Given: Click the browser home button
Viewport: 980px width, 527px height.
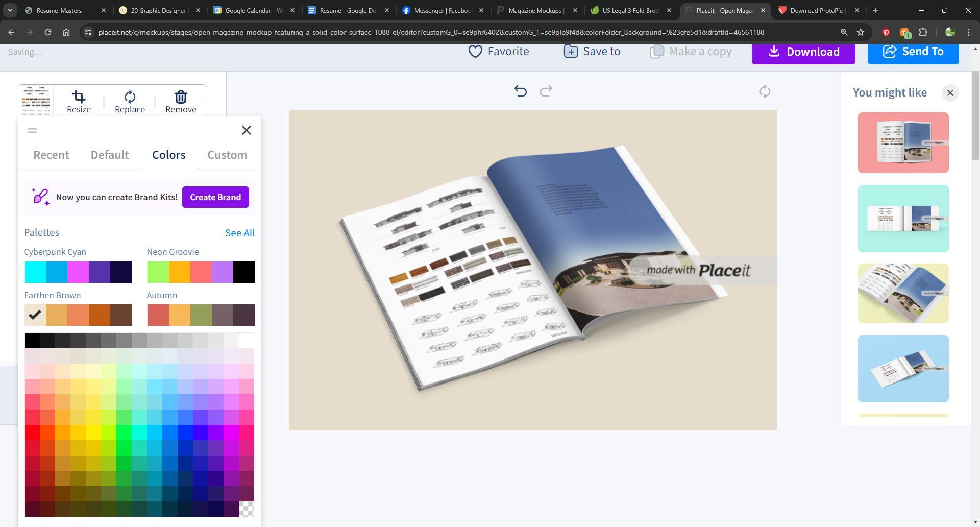Looking at the screenshot, I should [66, 32].
